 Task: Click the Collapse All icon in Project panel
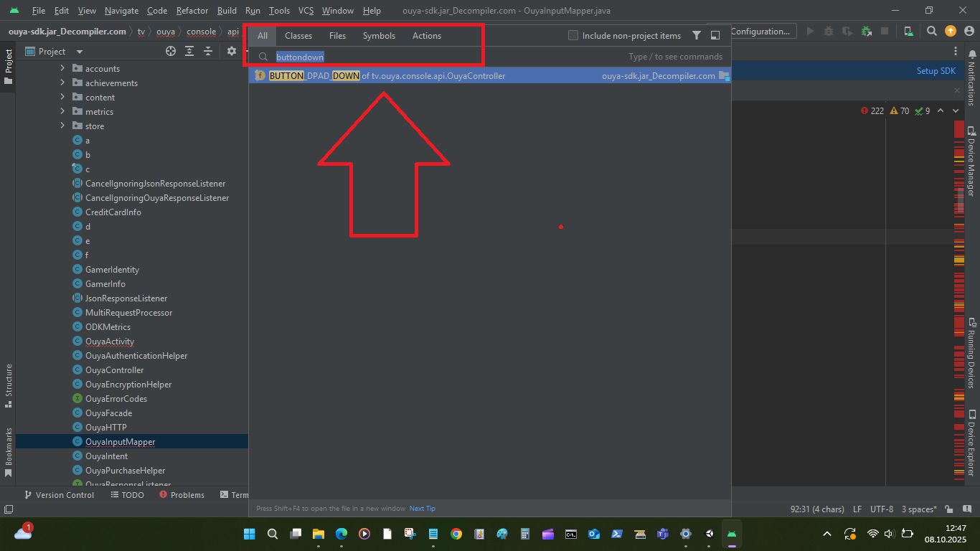(x=208, y=52)
